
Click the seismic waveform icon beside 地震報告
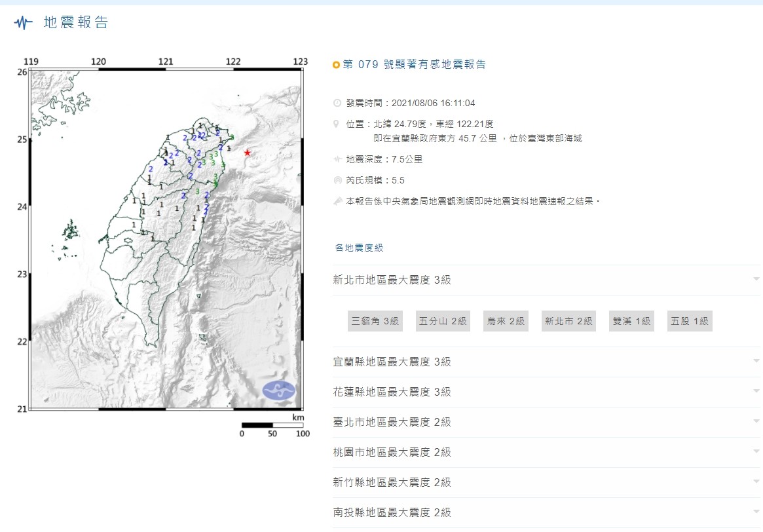23,22
